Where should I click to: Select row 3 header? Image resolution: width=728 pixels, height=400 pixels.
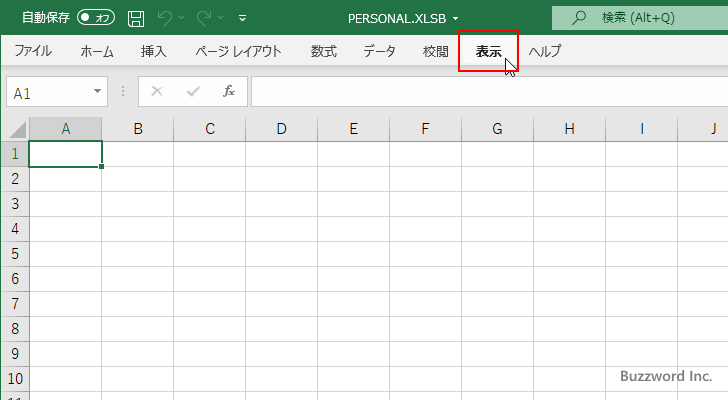(x=15, y=204)
